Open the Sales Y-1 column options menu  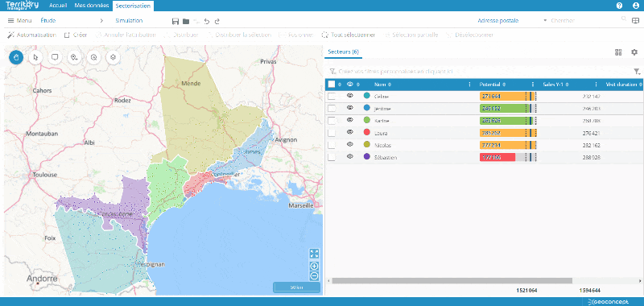click(x=596, y=85)
